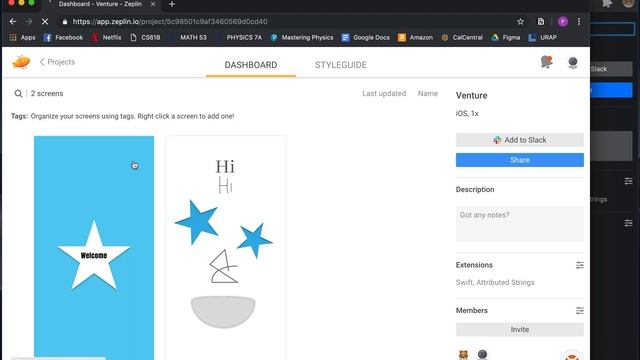Click the search screens magnifier icon
Viewport: 640px width, 360px height.
point(18,93)
